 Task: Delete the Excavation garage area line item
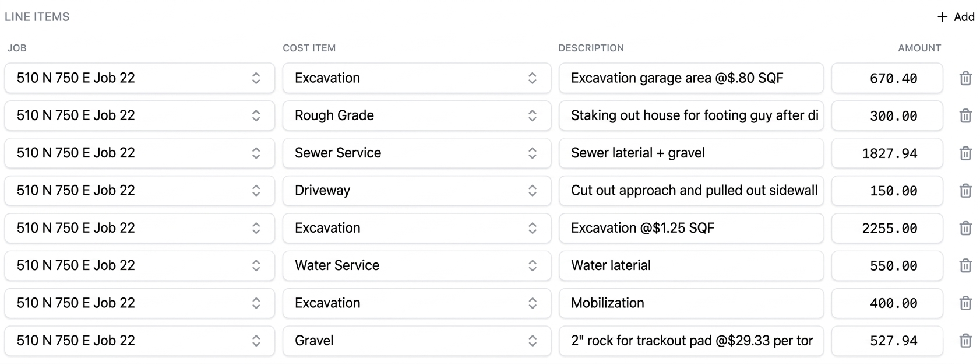tap(965, 78)
